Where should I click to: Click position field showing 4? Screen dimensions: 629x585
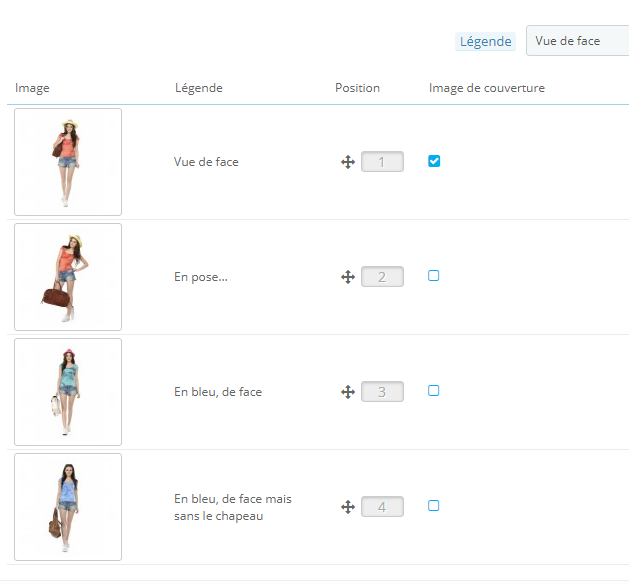coord(382,507)
